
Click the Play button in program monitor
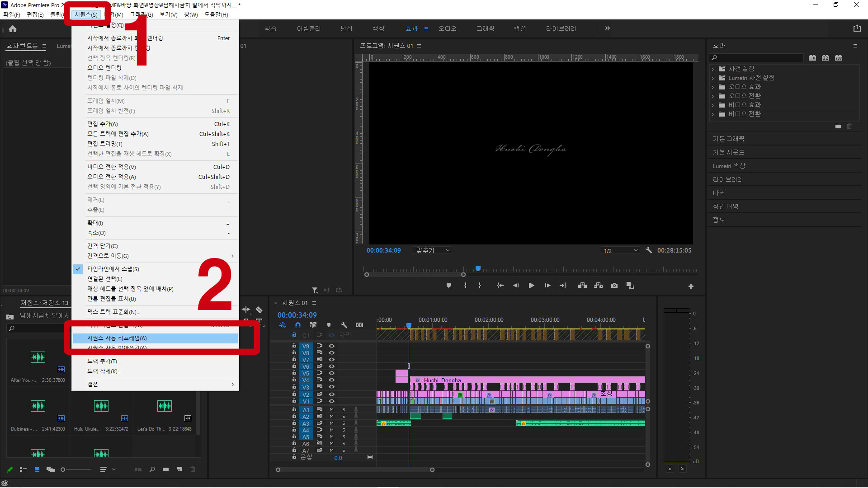pos(531,286)
